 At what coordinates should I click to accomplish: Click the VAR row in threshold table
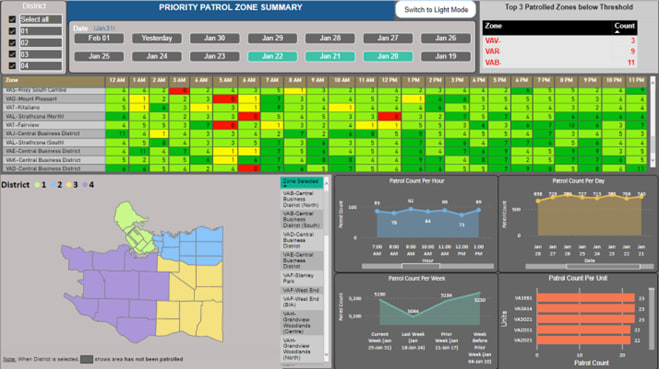pos(559,51)
